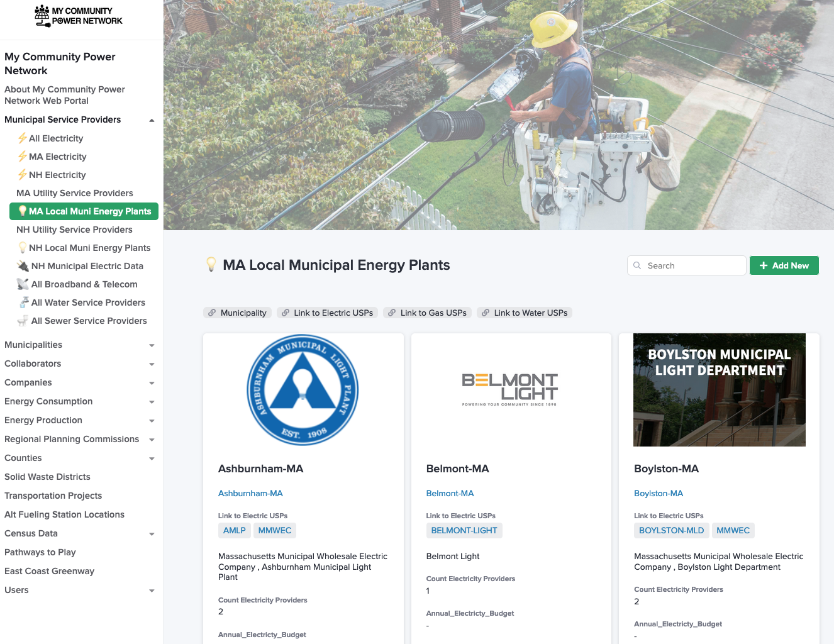Click the lightning icon beside All Electricity
This screenshot has height=644, width=834.
(x=22, y=138)
